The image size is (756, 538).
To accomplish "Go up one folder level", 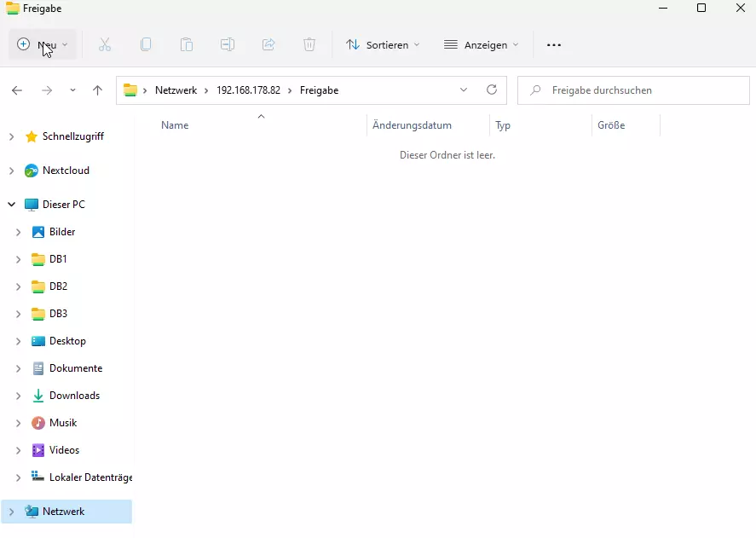I will click(97, 90).
